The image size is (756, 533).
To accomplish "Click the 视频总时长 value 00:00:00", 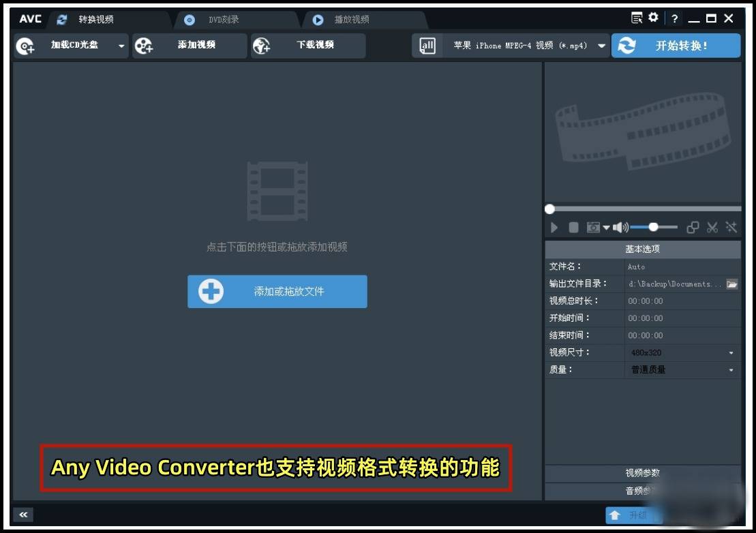I will coord(646,301).
